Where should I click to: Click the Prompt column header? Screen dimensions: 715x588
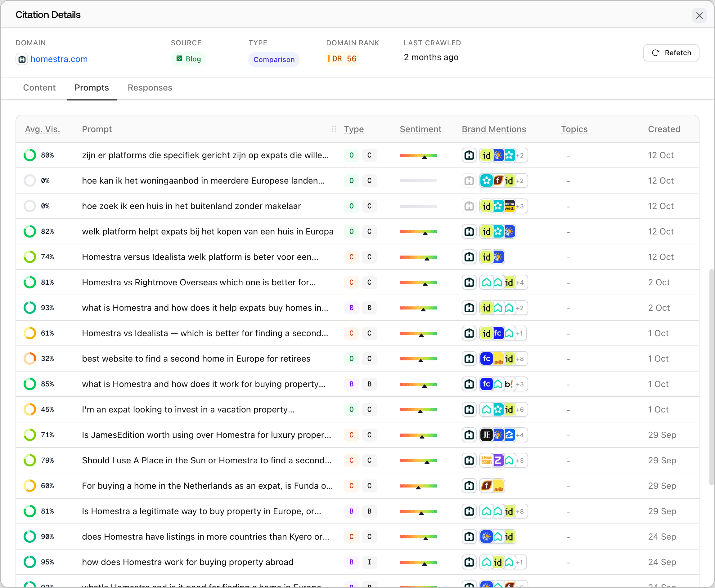[x=97, y=129]
